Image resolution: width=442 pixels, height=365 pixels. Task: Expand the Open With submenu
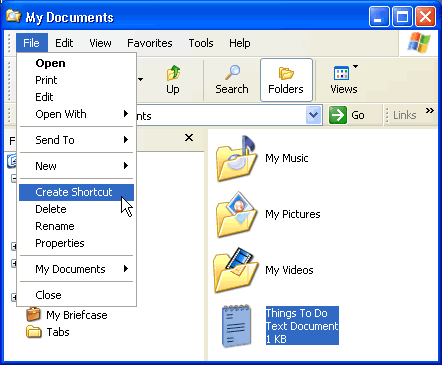[x=76, y=114]
